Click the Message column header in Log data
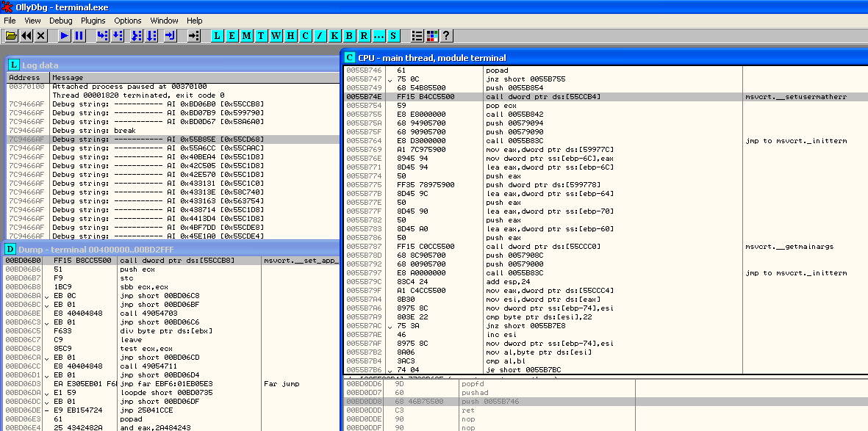 point(68,77)
